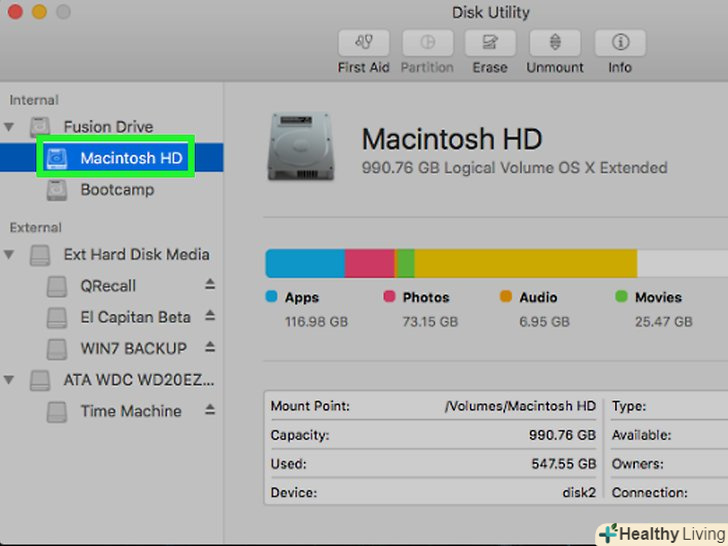Click the Type field label
The image size is (728, 546).
coord(629,406)
